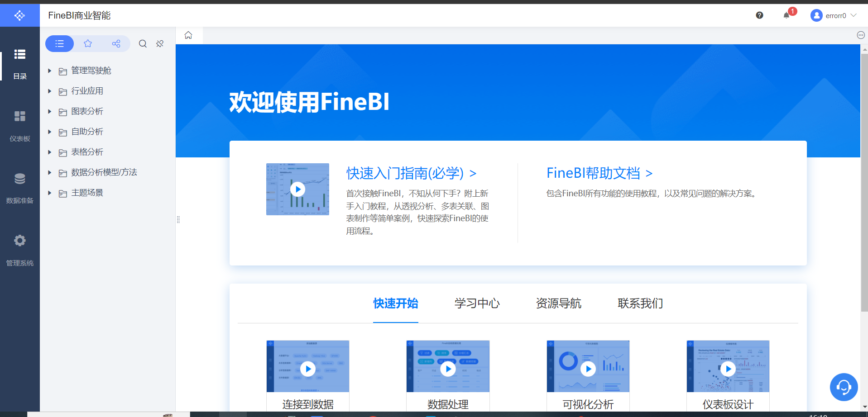Expand the 图表分析 folder arrow
Viewport: 868px width, 417px height.
50,111
